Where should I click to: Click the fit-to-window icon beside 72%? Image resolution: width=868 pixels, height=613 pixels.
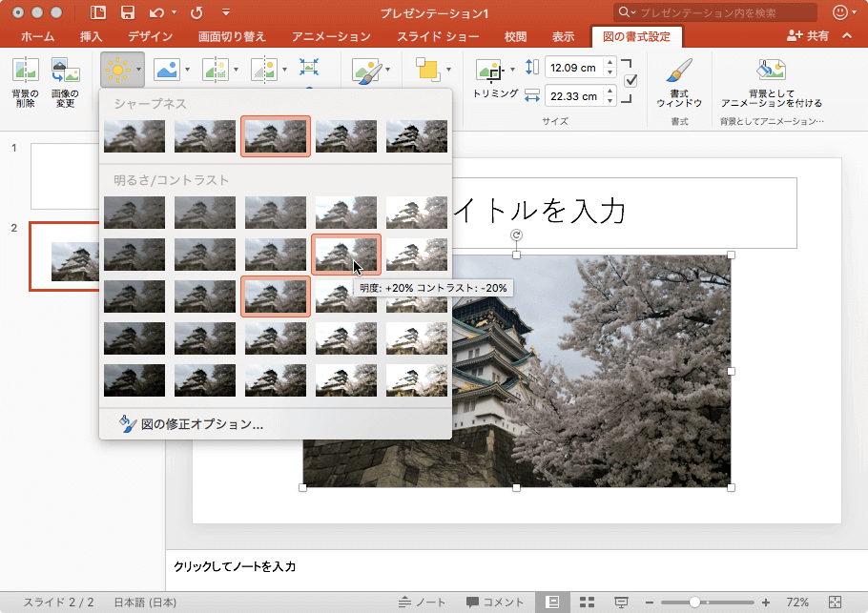pyautogui.click(x=836, y=603)
